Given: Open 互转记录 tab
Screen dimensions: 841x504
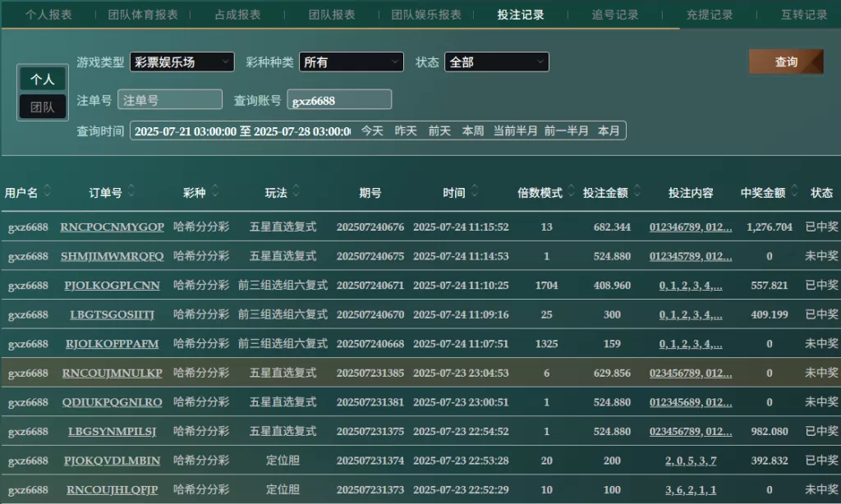Looking at the screenshot, I should 804,15.
